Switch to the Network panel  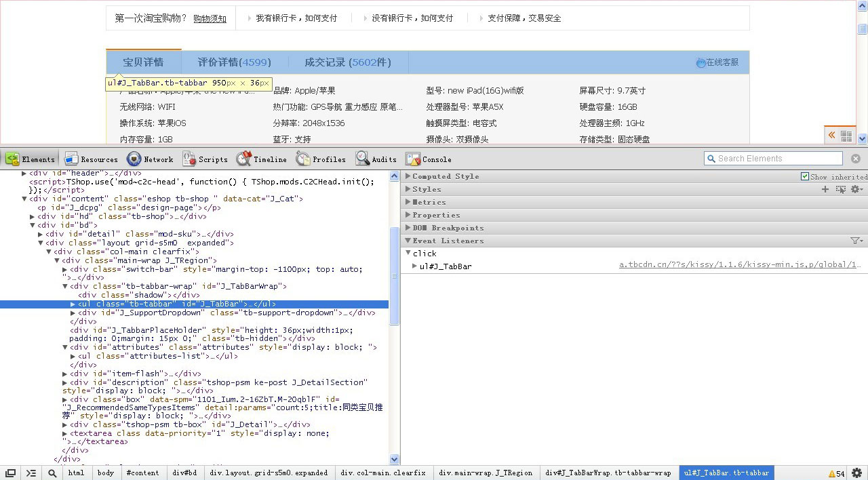pyautogui.click(x=150, y=159)
